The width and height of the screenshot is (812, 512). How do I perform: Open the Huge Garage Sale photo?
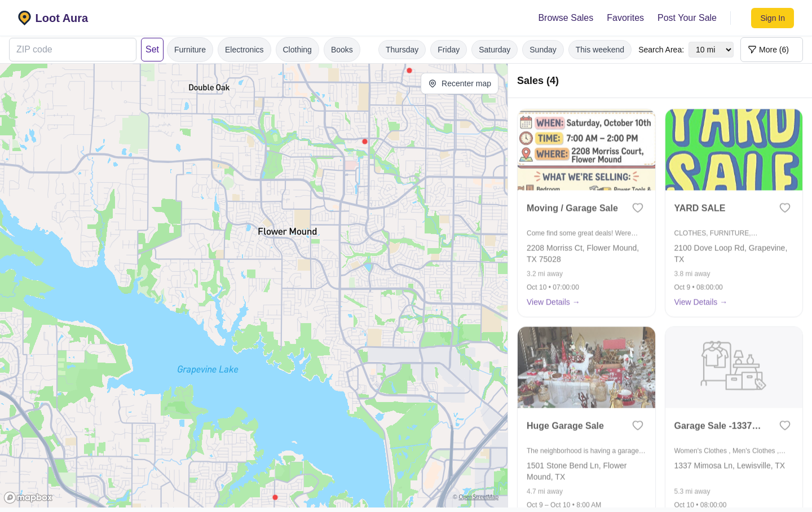coord(586,368)
